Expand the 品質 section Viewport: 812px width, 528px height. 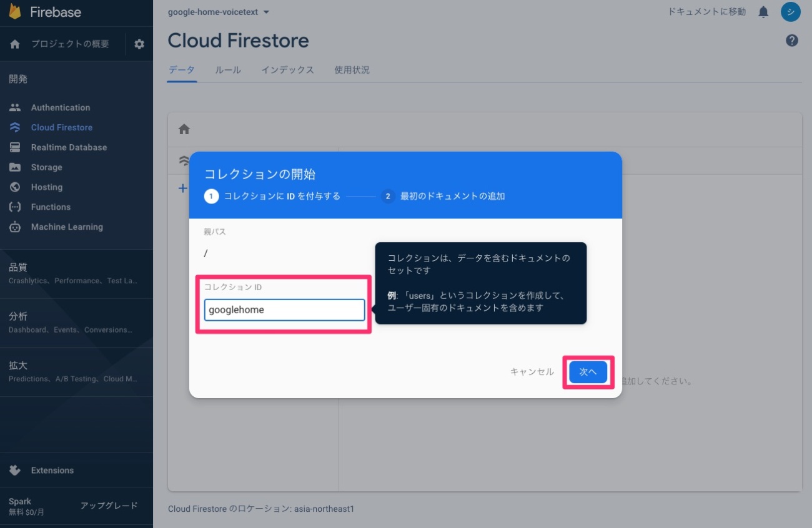[x=76, y=273]
